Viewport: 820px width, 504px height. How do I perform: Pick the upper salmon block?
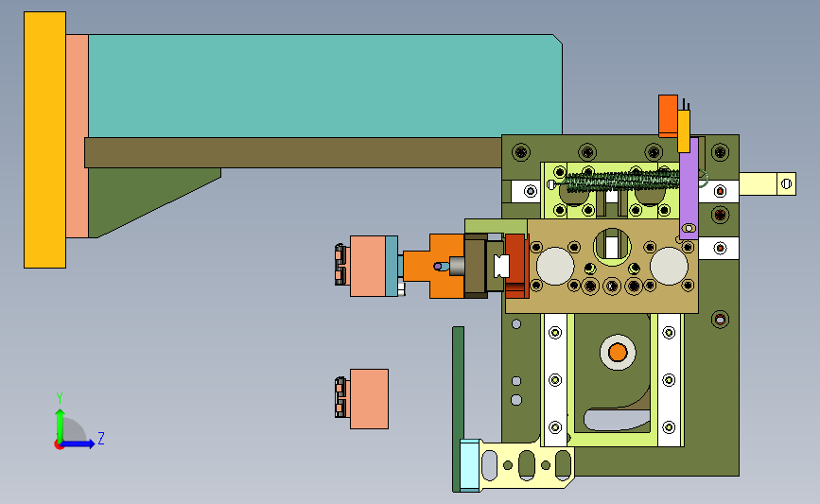click(368, 266)
